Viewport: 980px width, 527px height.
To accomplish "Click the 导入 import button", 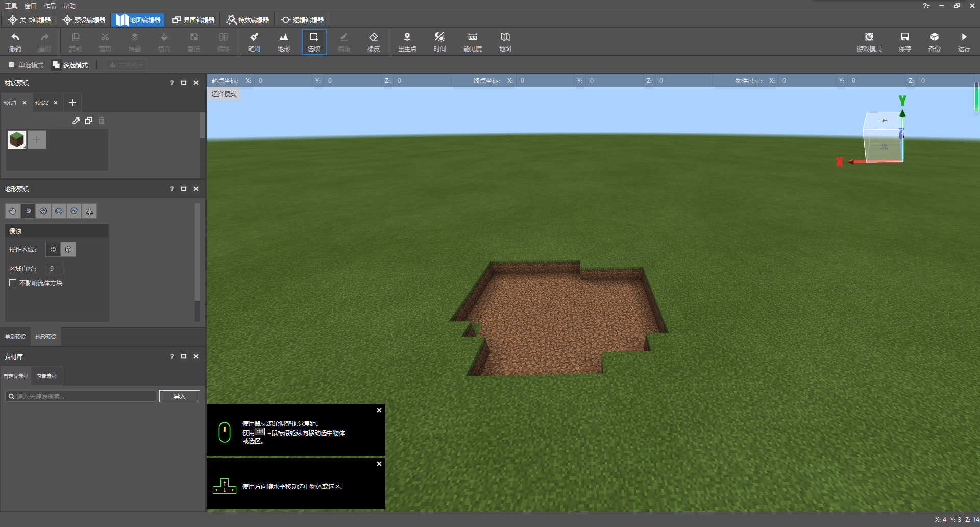I will pos(179,396).
